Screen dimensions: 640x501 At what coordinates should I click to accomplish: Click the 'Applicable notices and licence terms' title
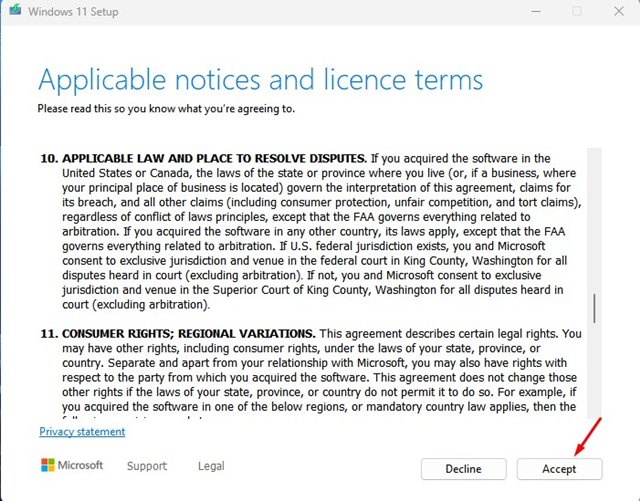coord(260,79)
